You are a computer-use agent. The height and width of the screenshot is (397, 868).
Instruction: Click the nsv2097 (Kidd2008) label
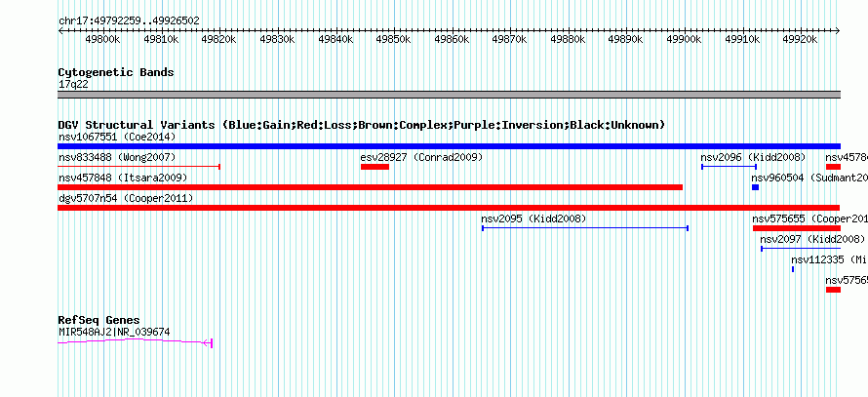pos(812,239)
